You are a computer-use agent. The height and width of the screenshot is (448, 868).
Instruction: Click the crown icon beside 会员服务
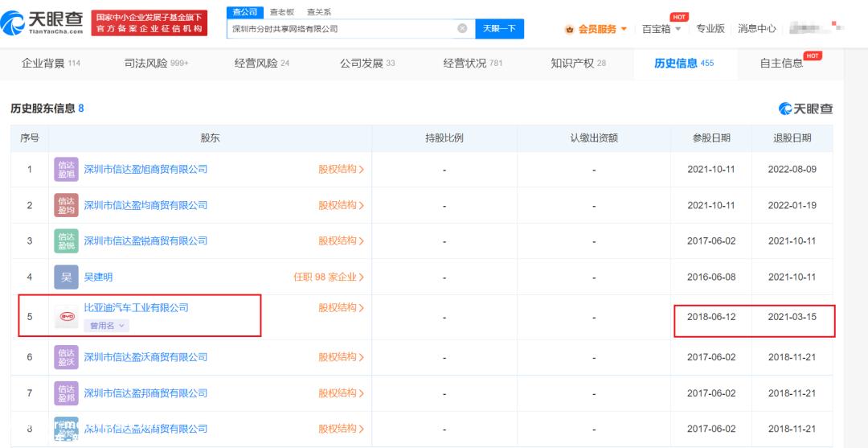pos(570,29)
